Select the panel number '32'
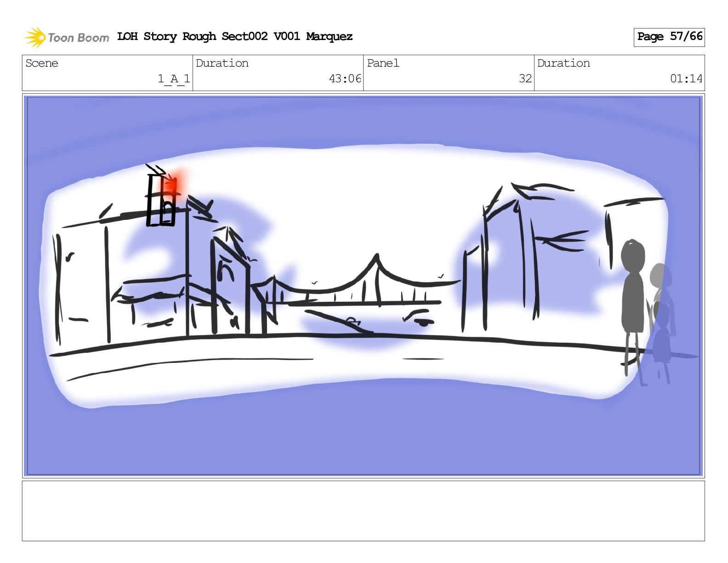 [x=525, y=79]
